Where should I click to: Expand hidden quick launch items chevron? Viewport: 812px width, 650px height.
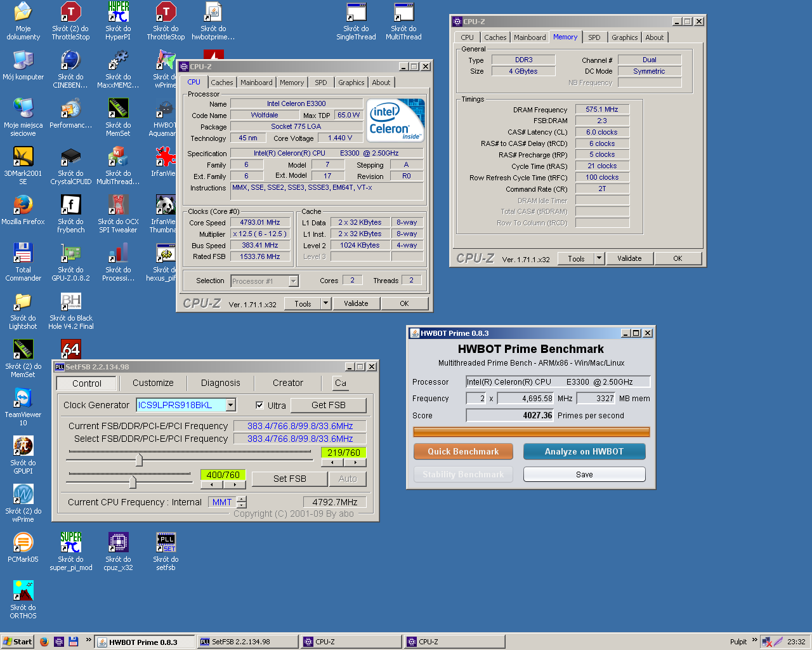coord(89,640)
